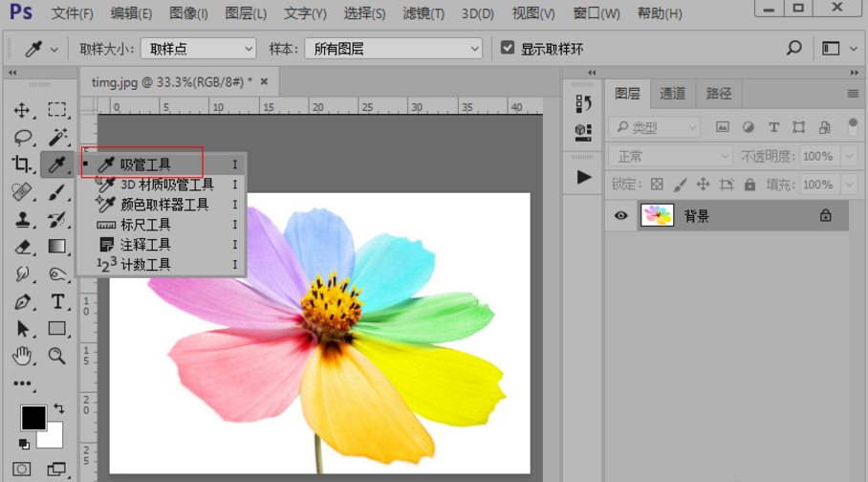This screenshot has width=868, height=482.
Task: Open the 取样大小 dropdown
Action: [198, 49]
